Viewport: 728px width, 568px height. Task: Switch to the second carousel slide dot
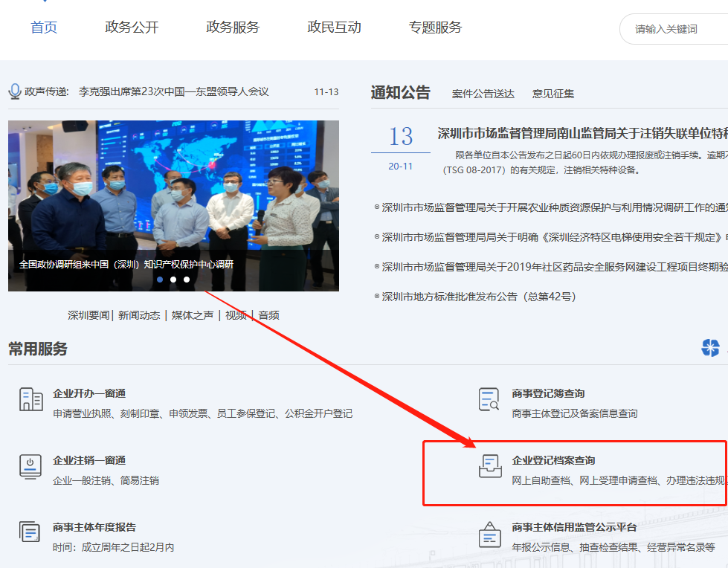coord(173,280)
